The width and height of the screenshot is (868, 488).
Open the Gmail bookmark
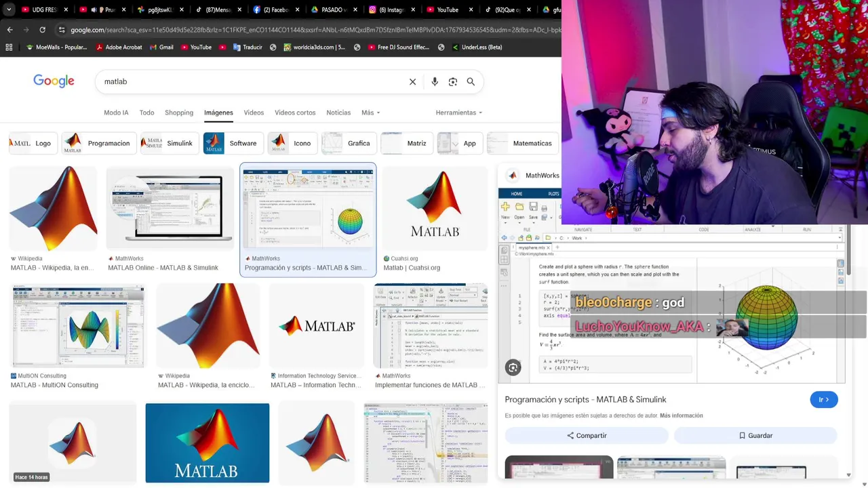161,47
